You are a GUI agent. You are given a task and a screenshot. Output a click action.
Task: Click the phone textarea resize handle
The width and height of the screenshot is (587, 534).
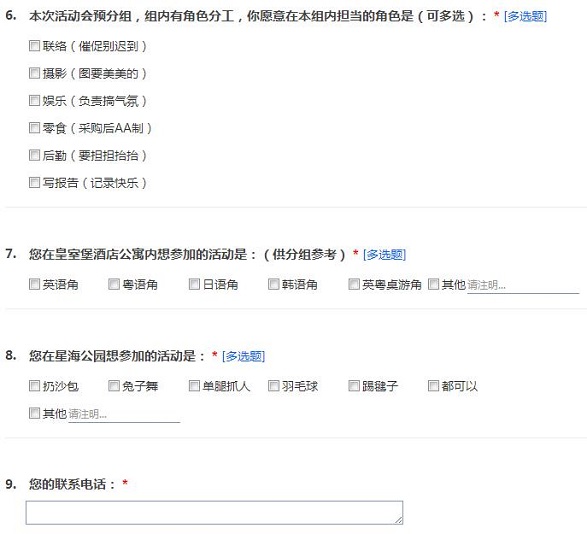pos(398,520)
